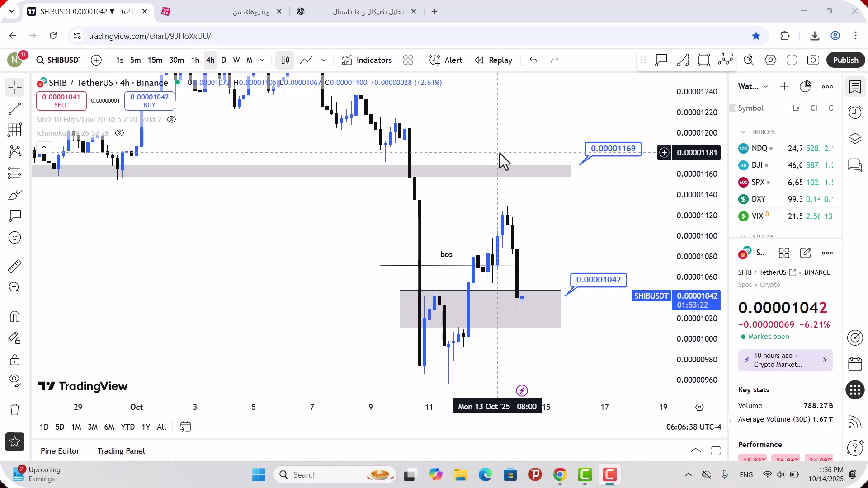Add symbol to watchlist
This screenshot has width=868, height=488.
click(784, 87)
